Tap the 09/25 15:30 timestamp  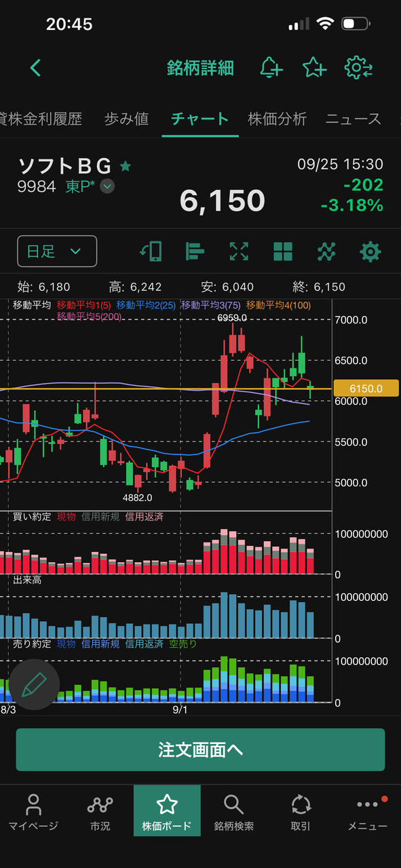pos(340,165)
